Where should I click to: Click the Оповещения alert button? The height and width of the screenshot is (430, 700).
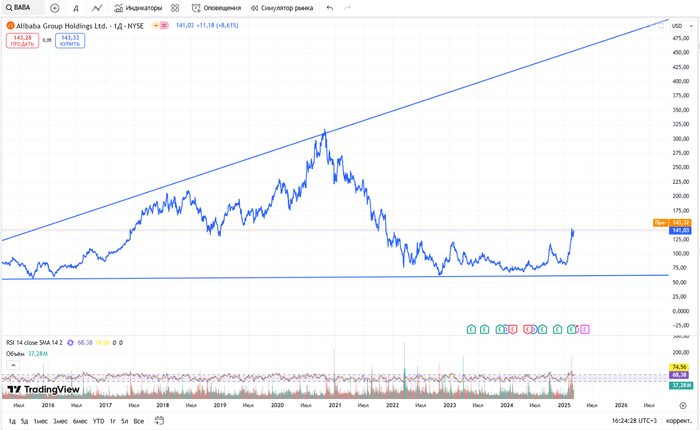[x=216, y=8]
